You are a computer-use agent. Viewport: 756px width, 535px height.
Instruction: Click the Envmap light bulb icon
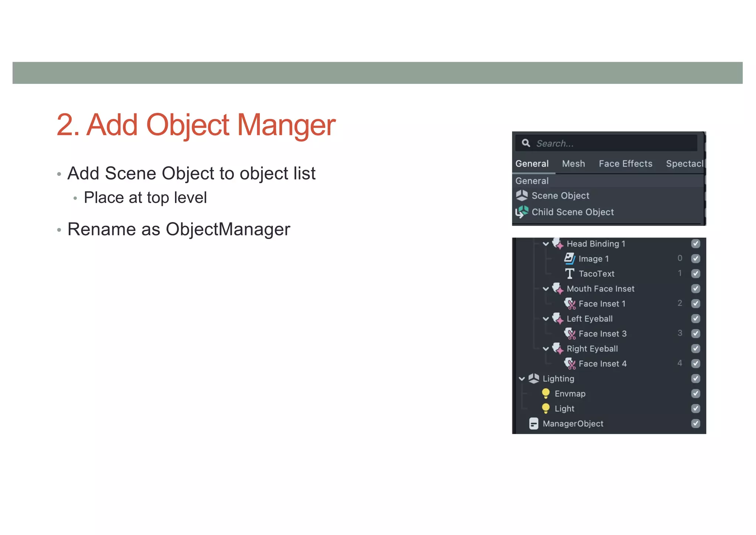pos(546,393)
